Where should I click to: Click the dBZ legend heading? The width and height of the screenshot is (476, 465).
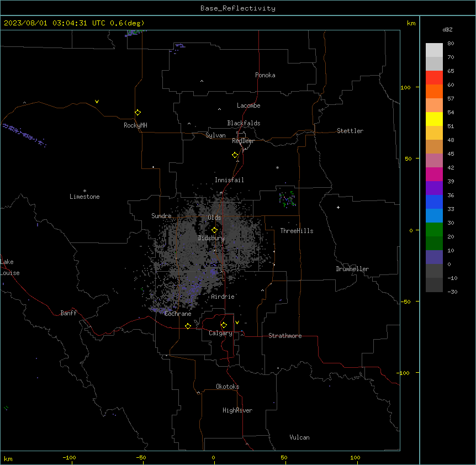coord(447,29)
